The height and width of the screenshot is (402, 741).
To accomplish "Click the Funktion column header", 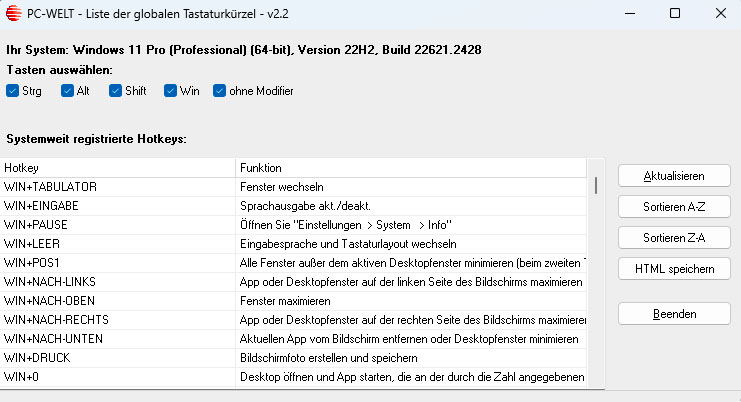I will [411, 168].
